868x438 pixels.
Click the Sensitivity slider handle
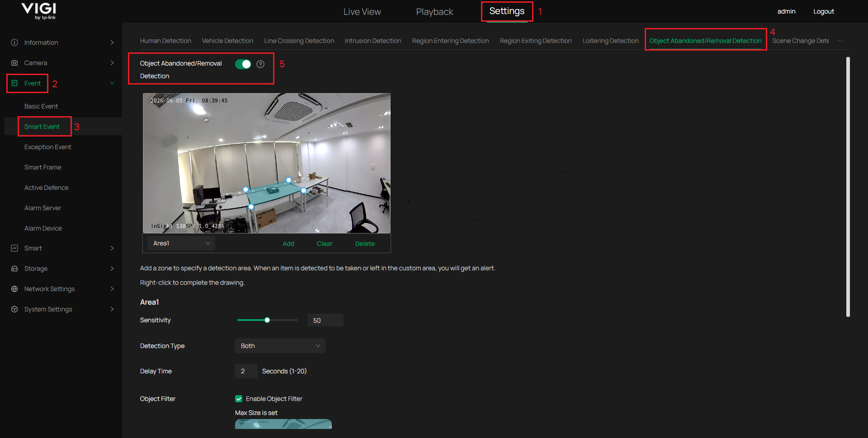[267, 320]
